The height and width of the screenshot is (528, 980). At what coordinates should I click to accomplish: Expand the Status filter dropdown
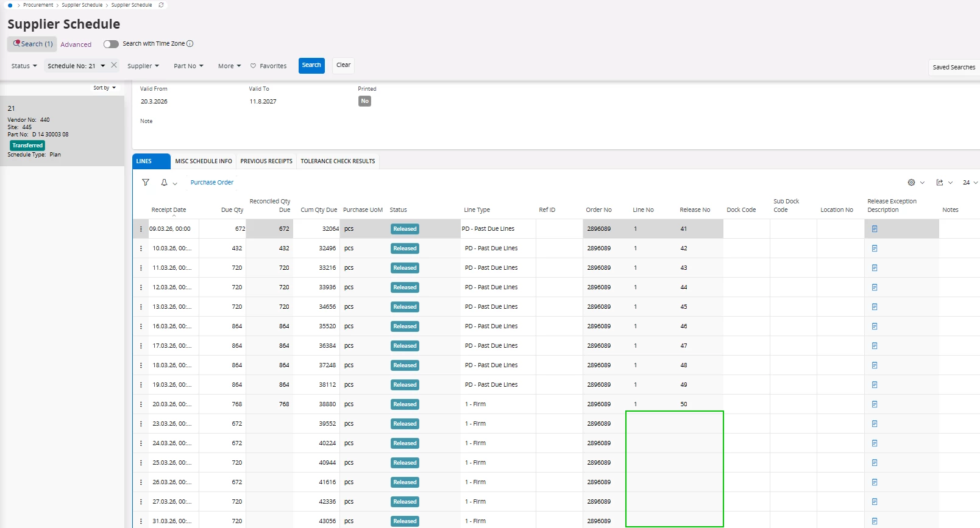(24, 66)
